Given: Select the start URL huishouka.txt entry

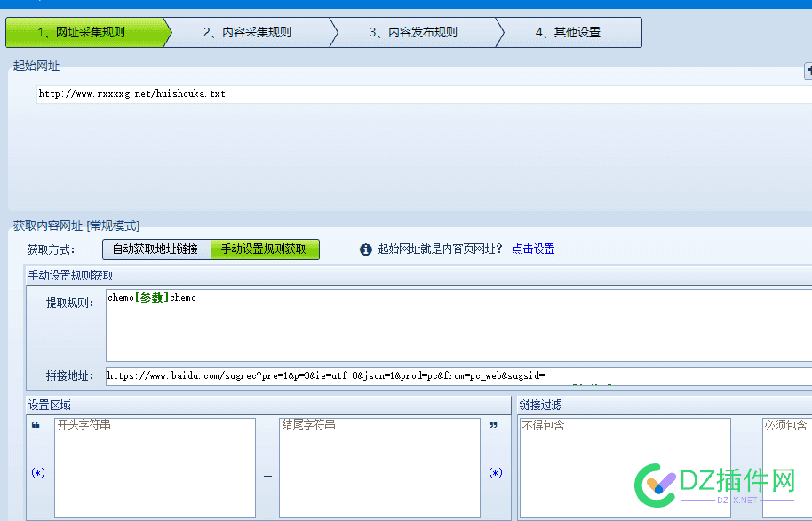Looking at the screenshot, I should point(424,94).
